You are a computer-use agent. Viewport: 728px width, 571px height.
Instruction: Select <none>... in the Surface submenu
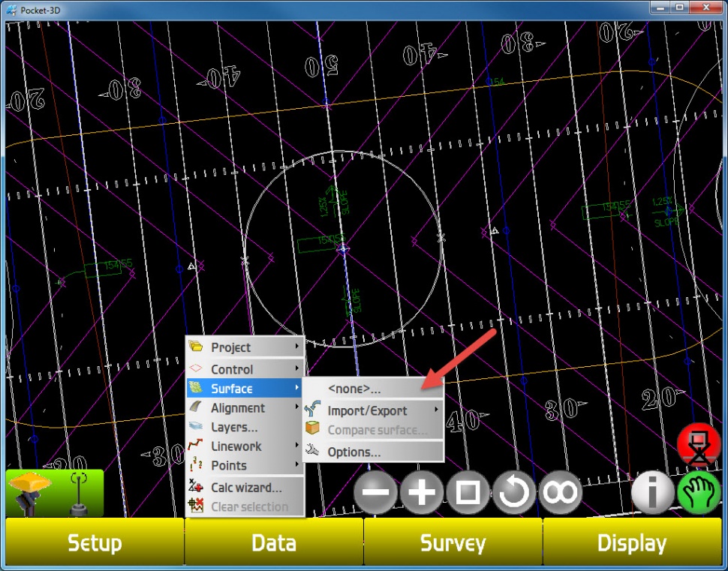373,389
